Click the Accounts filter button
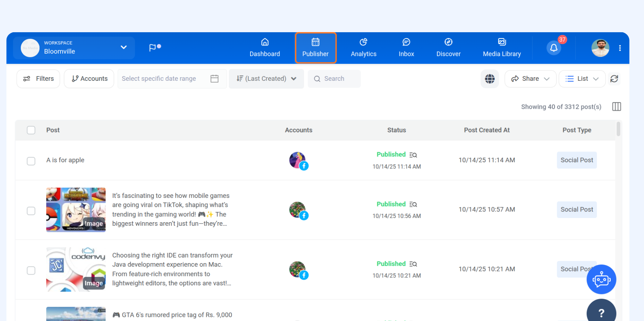Screen dimensions: 644x321 pos(89,79)
